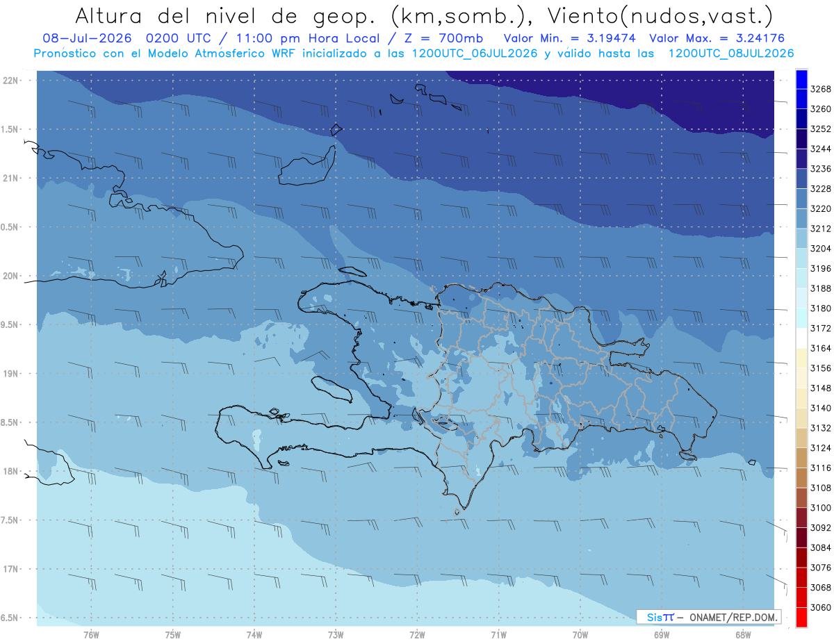The height and width of the screenshot is (644, 834).
Task: Click the '20N' latitude label
Action: click(x=11, y=276)
